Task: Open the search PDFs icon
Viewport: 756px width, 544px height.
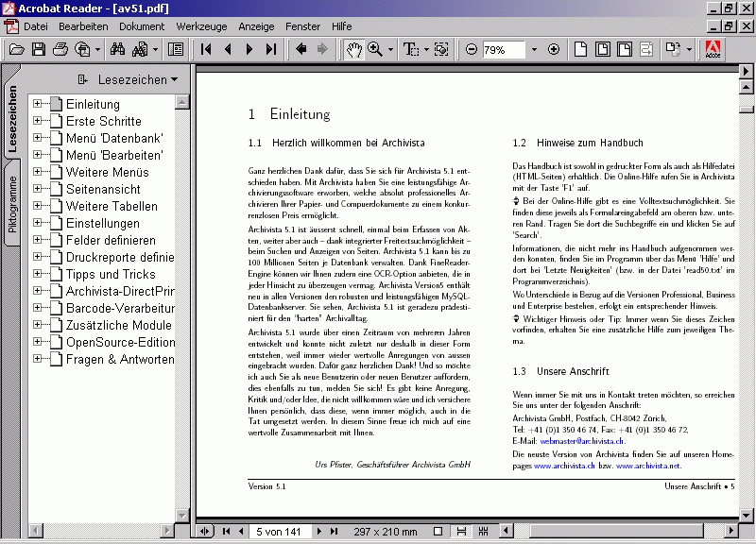Action: [x=140, y=49]
